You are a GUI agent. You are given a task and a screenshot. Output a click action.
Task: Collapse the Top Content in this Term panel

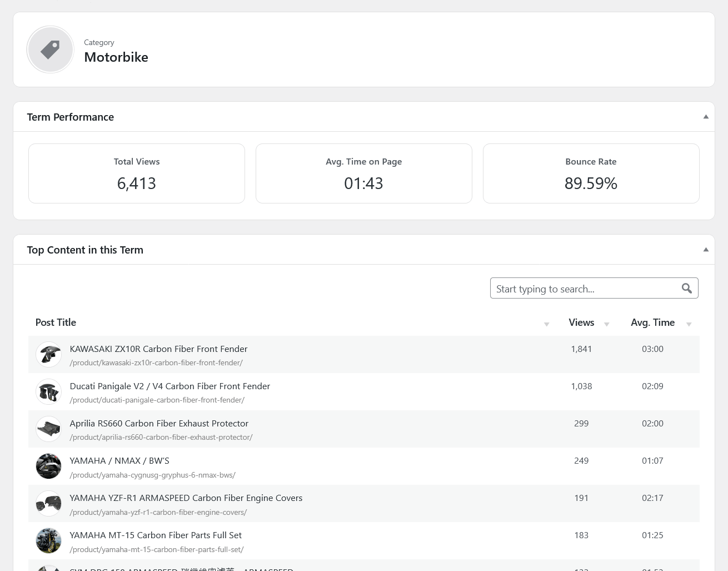point(706,250)
